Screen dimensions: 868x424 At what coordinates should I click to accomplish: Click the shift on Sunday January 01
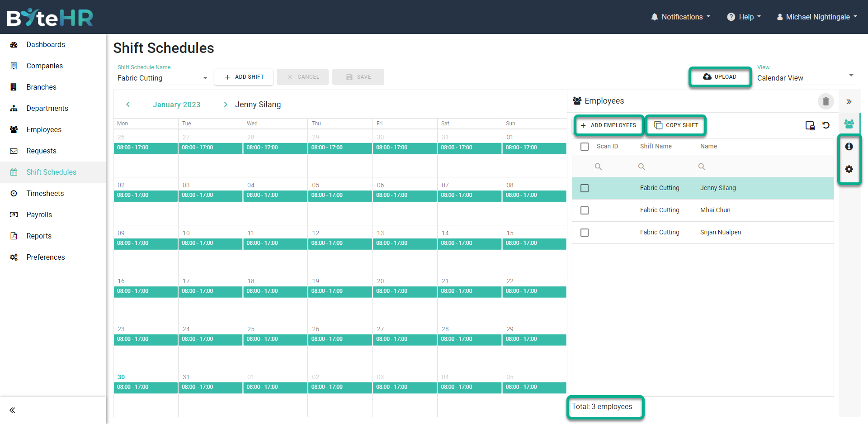pyautogui.click(x=534, y=148)
